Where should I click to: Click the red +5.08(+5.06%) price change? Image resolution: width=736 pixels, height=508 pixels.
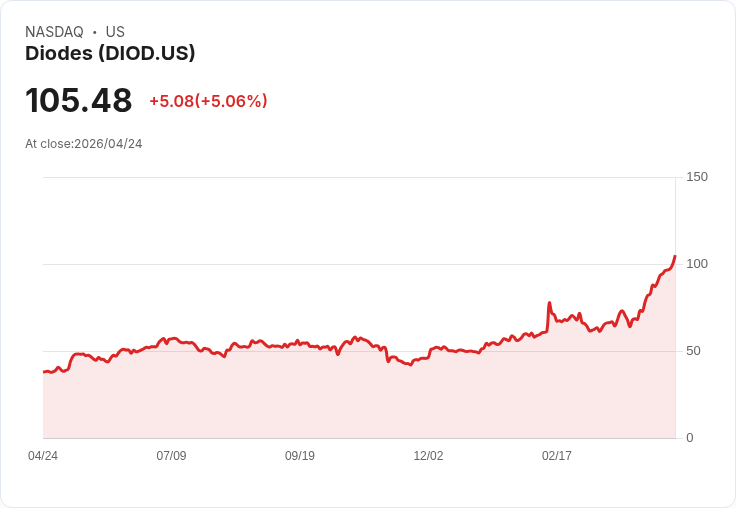(x=208, y=101)
